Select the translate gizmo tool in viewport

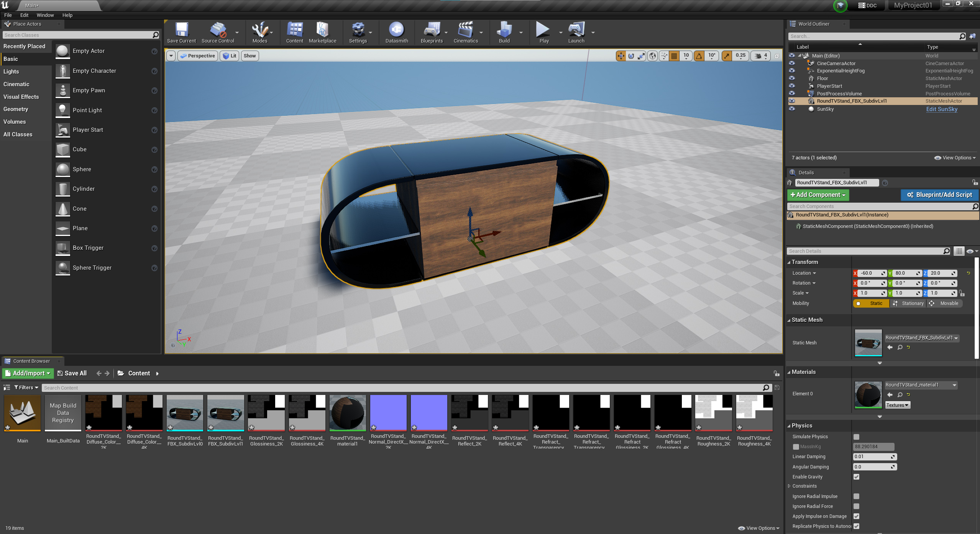tap(621, 56)
